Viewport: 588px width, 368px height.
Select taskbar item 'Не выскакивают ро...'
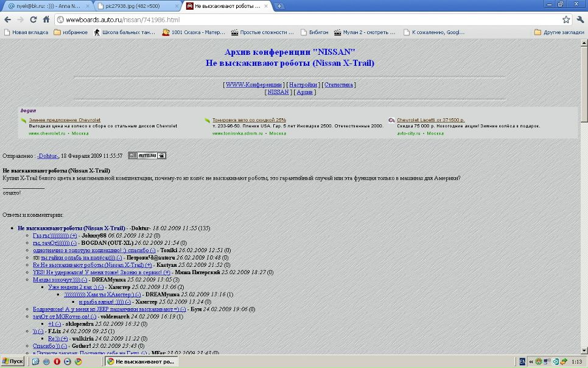[141, 362]
